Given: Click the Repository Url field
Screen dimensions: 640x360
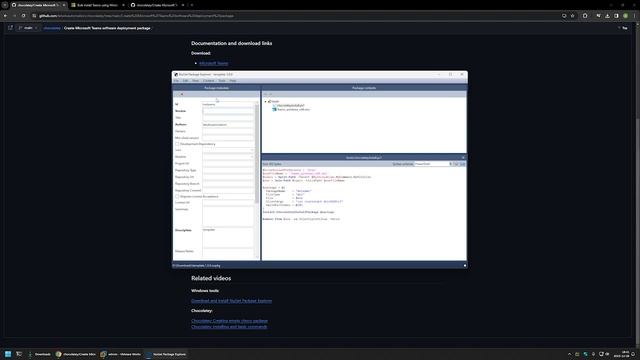Looking at the screenshot, I should point(228,177).
